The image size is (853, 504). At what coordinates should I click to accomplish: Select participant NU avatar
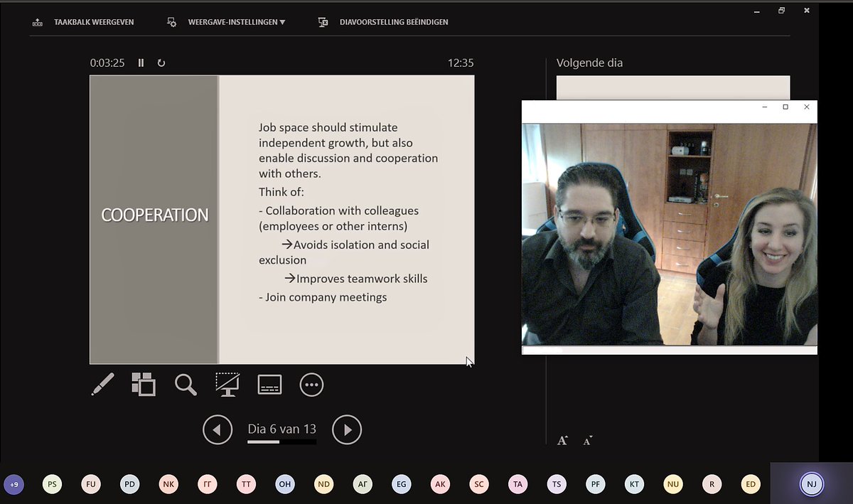673,485
